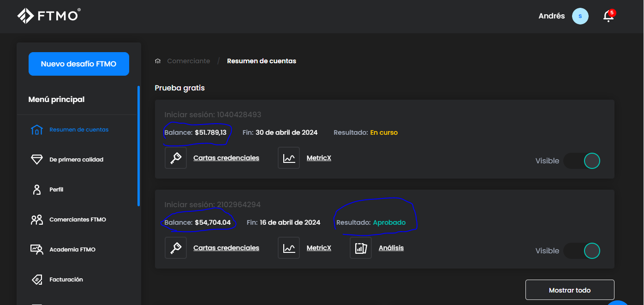
Task: Open the notifications bell icon
Action: (608, 16)
